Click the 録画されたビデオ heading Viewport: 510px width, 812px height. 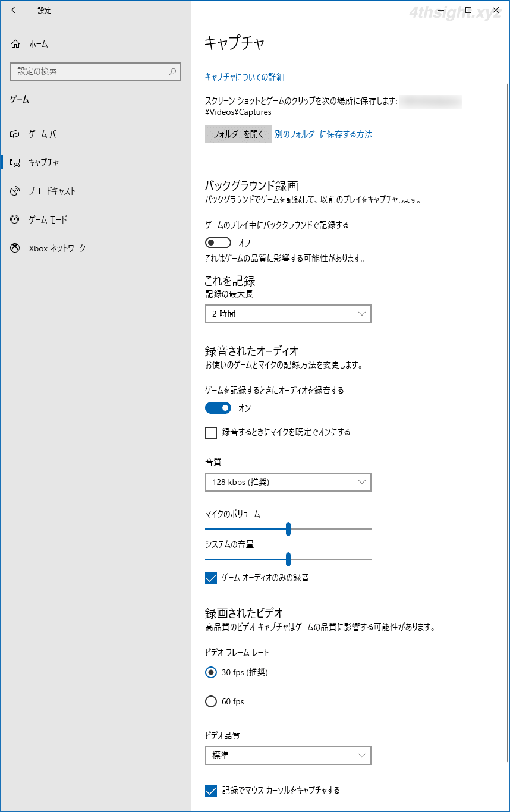243,612
